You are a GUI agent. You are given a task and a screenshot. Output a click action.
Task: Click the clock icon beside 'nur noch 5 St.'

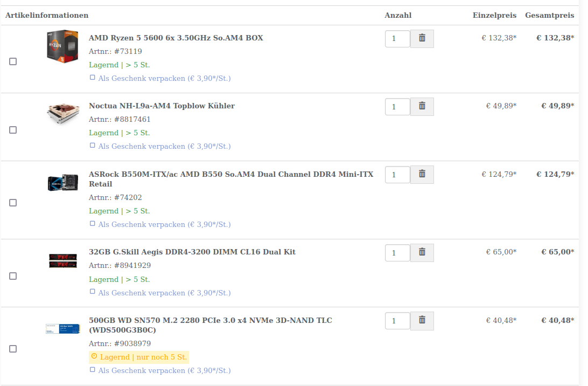click(x=94, y=356)
